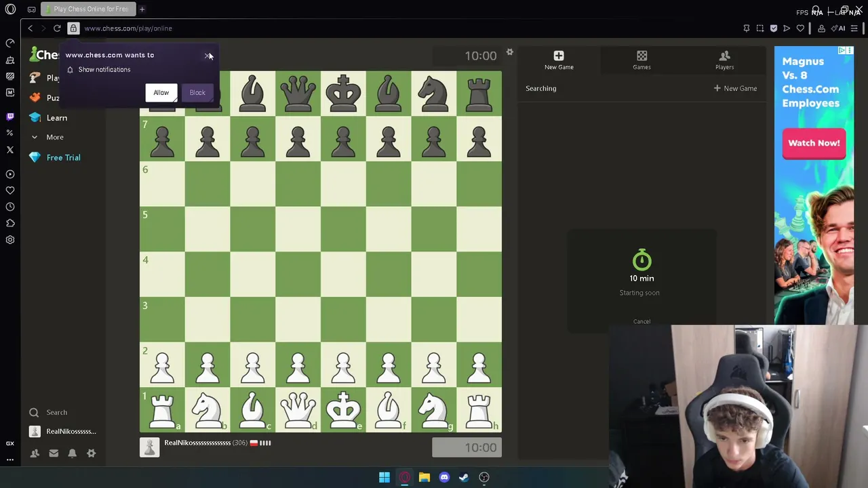Open browsing history clock icon
Image resolution: width=868 pixels, height=488 pixels.
coord(10,207)
